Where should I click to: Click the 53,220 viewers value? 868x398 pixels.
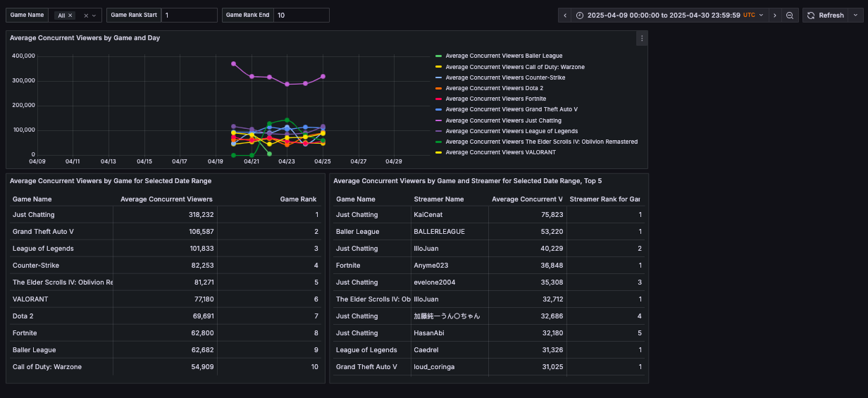(x=552, y=232)
